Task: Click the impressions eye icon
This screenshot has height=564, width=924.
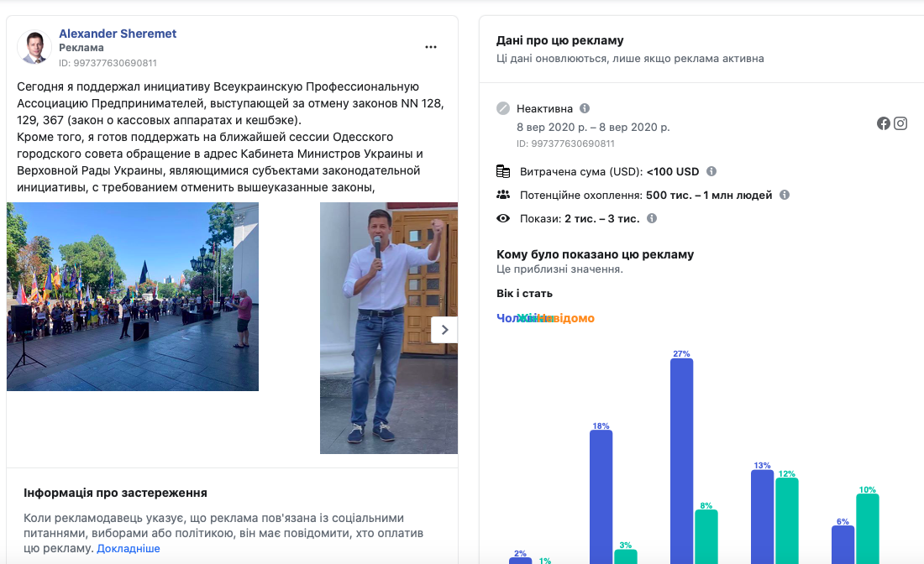Action: coord(503,218)
